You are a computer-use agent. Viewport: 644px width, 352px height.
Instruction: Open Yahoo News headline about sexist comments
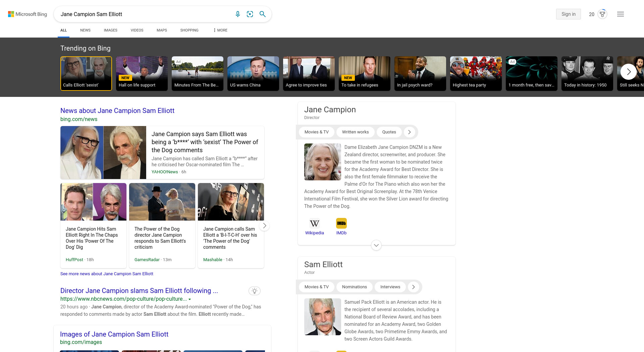(x=205, y=142)
